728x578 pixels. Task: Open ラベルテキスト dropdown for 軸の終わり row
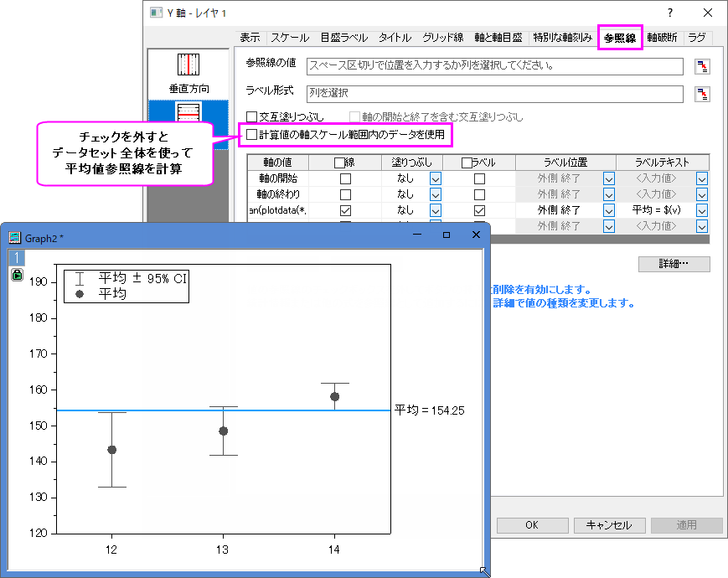coord(702,194)
